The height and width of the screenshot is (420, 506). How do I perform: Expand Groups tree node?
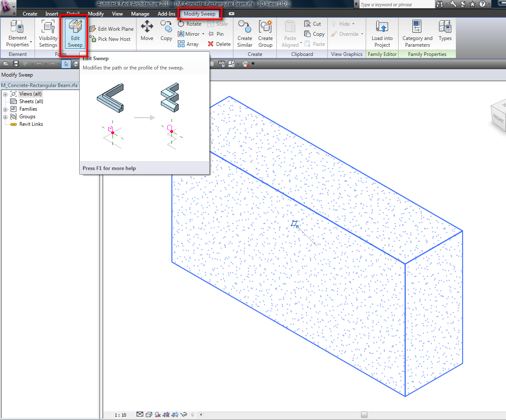[x=5, y=117]
